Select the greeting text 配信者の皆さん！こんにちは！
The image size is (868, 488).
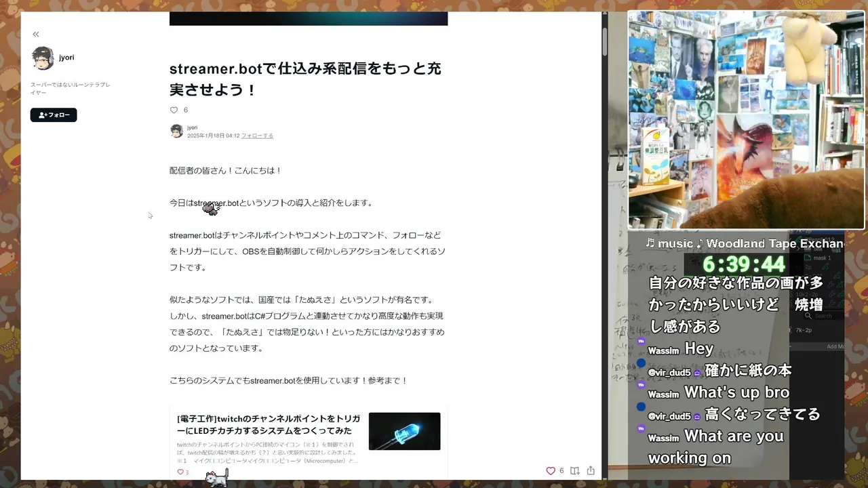tap(226, 170)
